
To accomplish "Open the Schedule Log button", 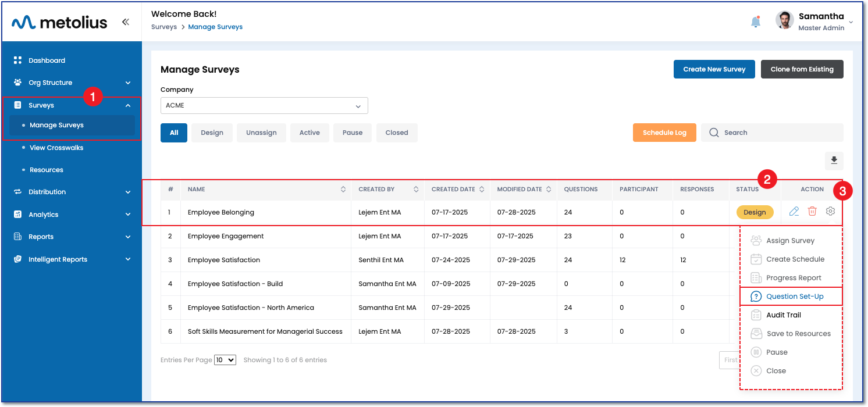I will click(664, 133).
